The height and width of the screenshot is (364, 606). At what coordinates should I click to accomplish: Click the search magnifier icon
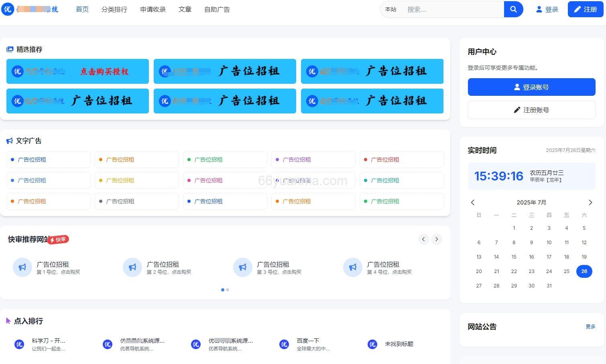click(513, 9)
